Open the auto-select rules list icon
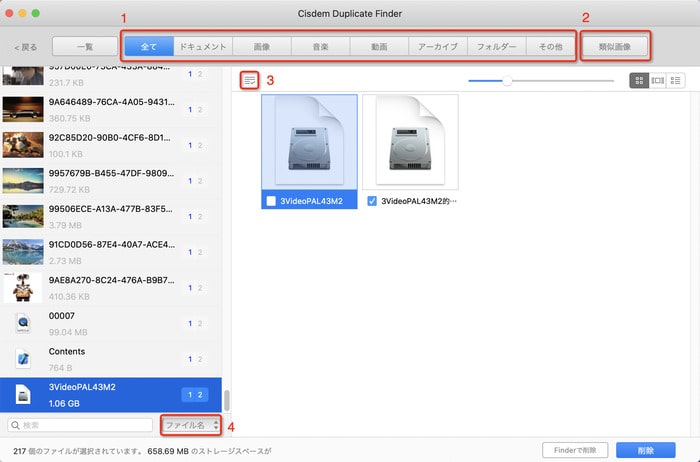This screenshot has width=700, height=462. 250,79
